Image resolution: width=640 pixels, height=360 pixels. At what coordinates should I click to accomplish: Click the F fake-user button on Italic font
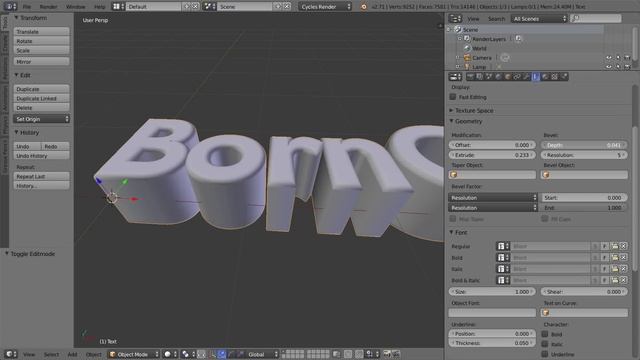[605, 269]
